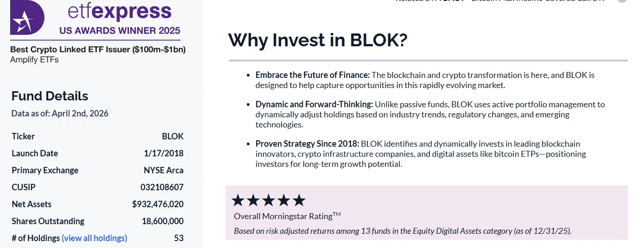
Task: Click the Proven Strategy Since 2018 bullet
Action: (307, 144)
